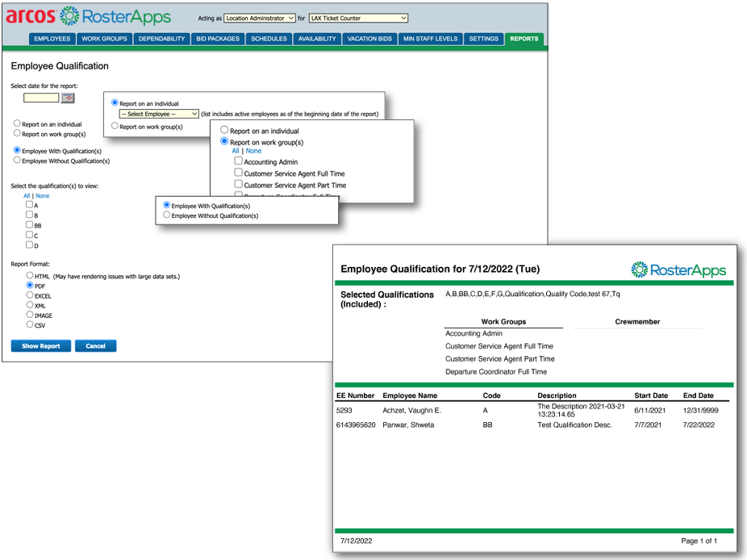
Task: Open the Location Administrator role dropdown
Action: click(260, 18)
